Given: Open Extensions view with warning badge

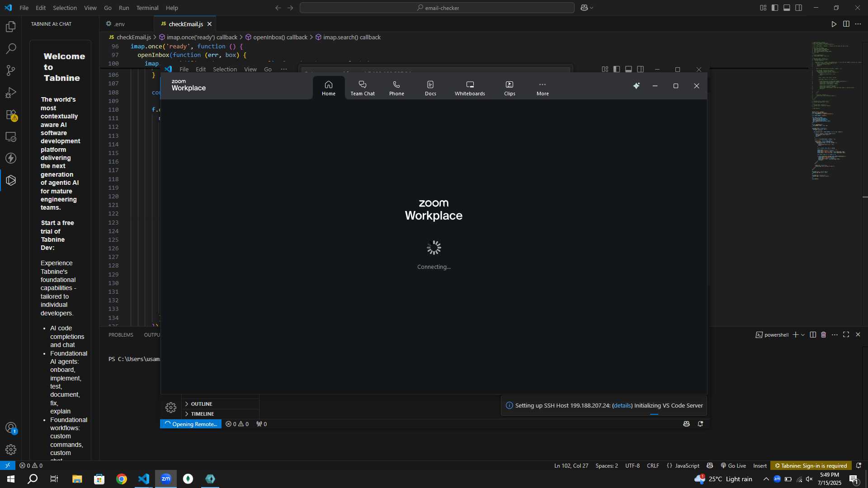Looking at the screenshot, I should tap(11, 115).
